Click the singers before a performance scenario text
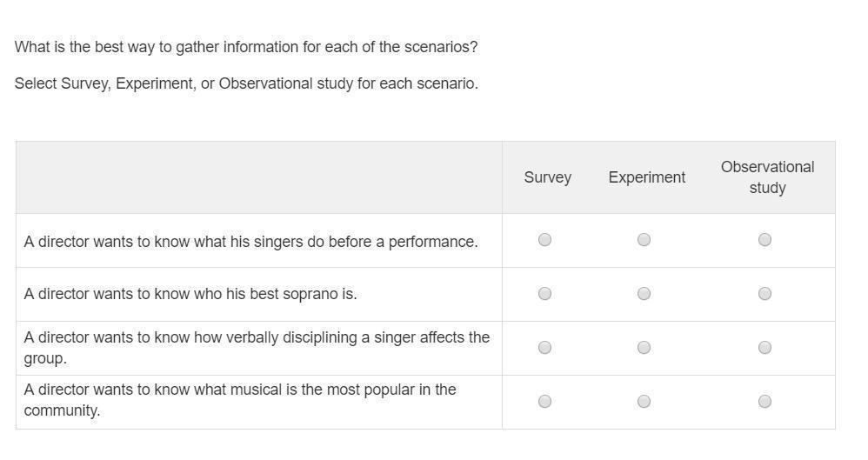 pos(250,242)
